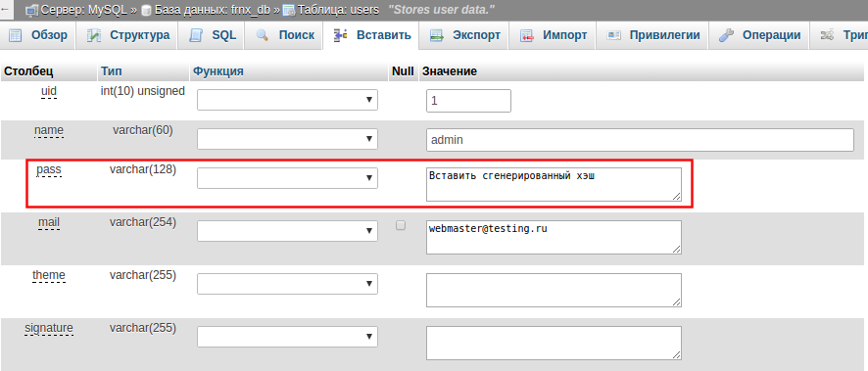
Task: Click the Вставить tab icon
Action: pyautogui.click(x=341, y=36)
